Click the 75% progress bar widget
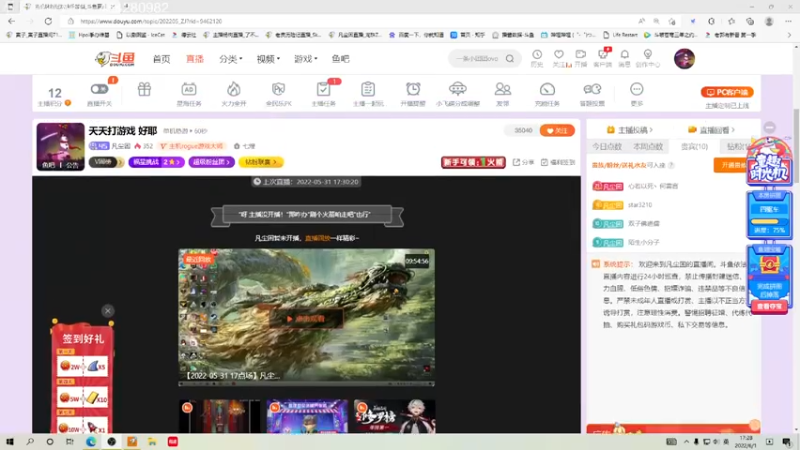This screenshot has width=800, height=450. point(769,221)
